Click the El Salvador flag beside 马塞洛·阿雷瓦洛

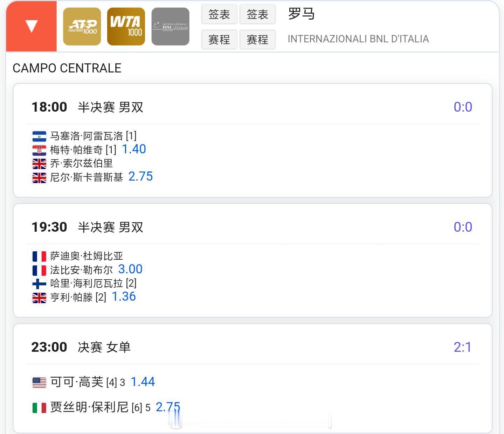[x=39, y=136]
